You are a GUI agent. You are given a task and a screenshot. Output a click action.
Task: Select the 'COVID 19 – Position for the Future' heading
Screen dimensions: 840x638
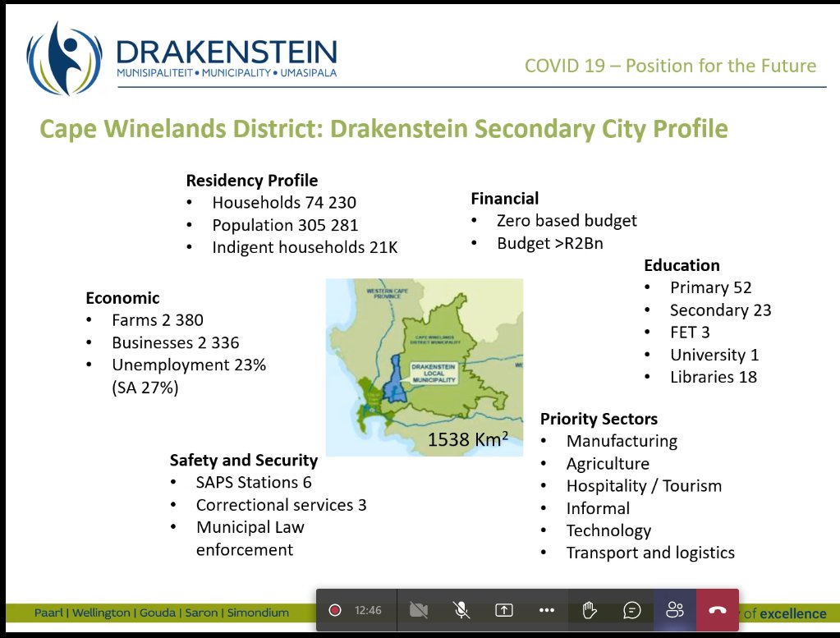670,66
